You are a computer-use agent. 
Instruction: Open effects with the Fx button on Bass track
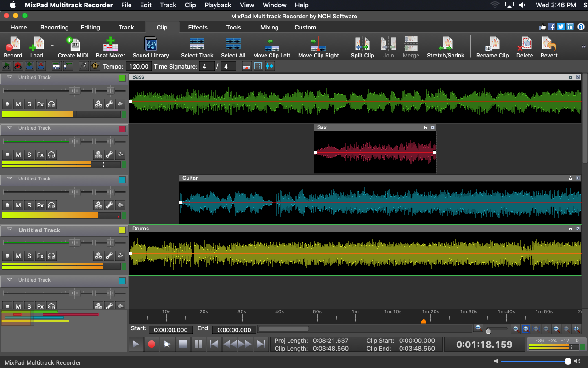point(40,104)
